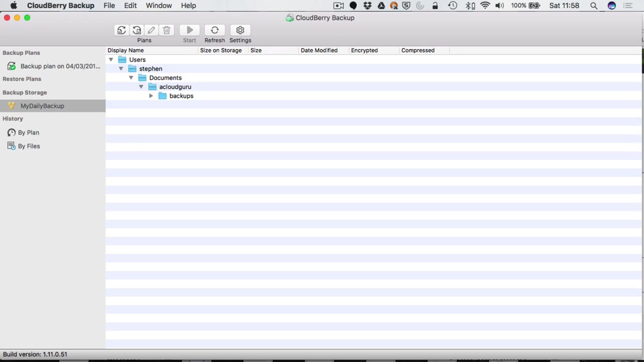Create a new backup plan from toolbar
Screen dimensions: 644x362
click(121, 31)
